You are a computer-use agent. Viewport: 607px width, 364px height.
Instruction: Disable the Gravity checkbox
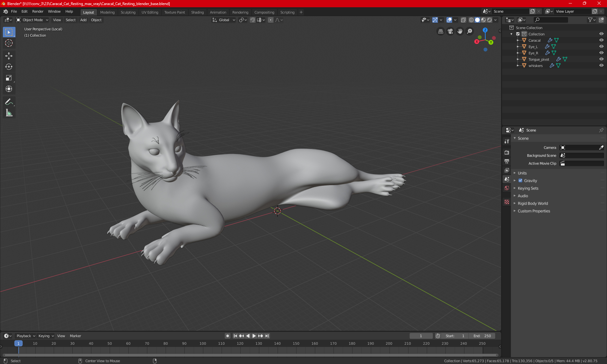(520, 181)
